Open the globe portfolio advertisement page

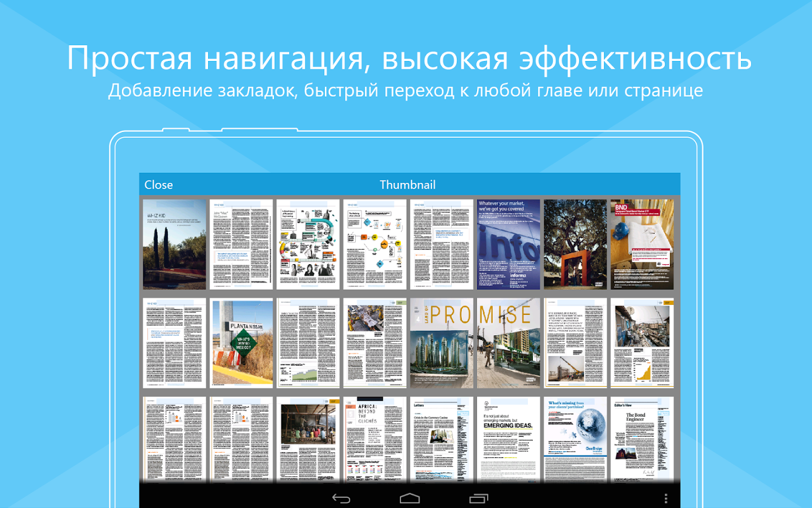coord(575,439)
